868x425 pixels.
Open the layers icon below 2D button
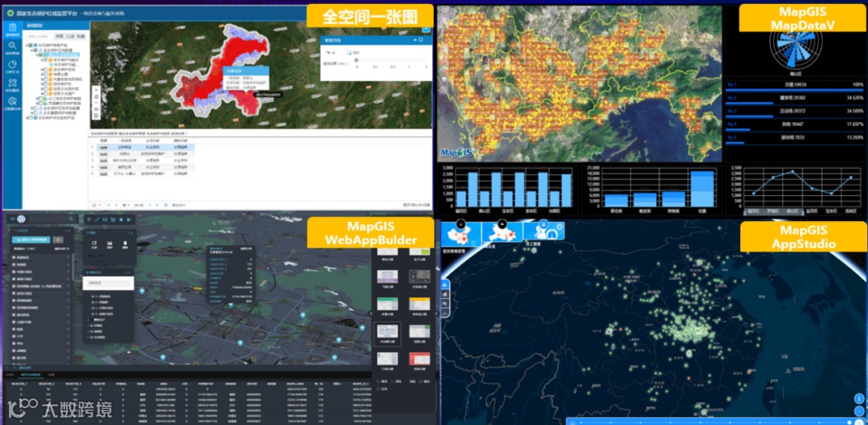pos(96,116)
